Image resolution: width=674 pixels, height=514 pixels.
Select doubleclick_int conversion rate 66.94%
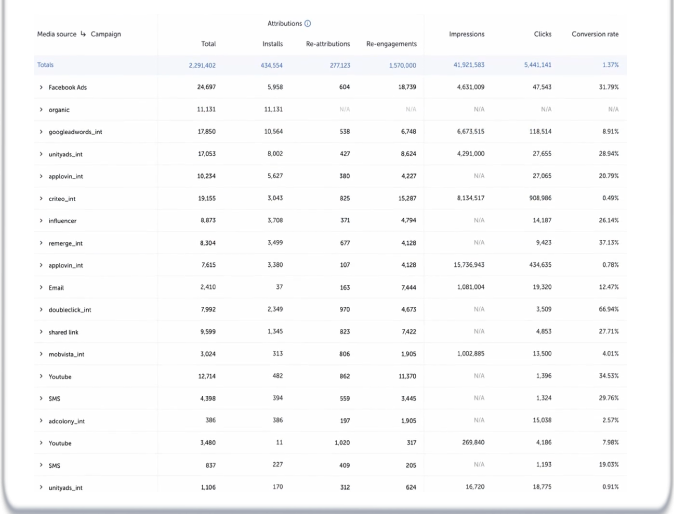click(609, 309)
